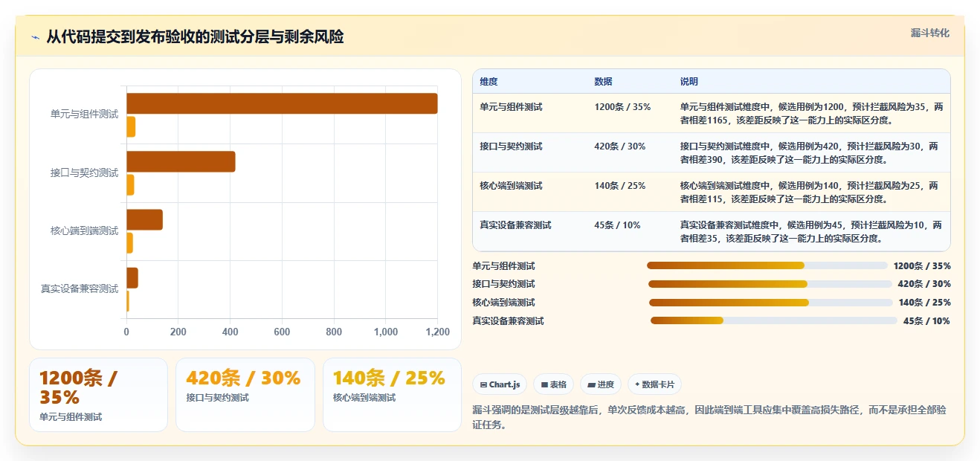Select the 数据卡片 tag chip
Image resolution: width=980 pixels, height=461 pixels.
point(654,384)
